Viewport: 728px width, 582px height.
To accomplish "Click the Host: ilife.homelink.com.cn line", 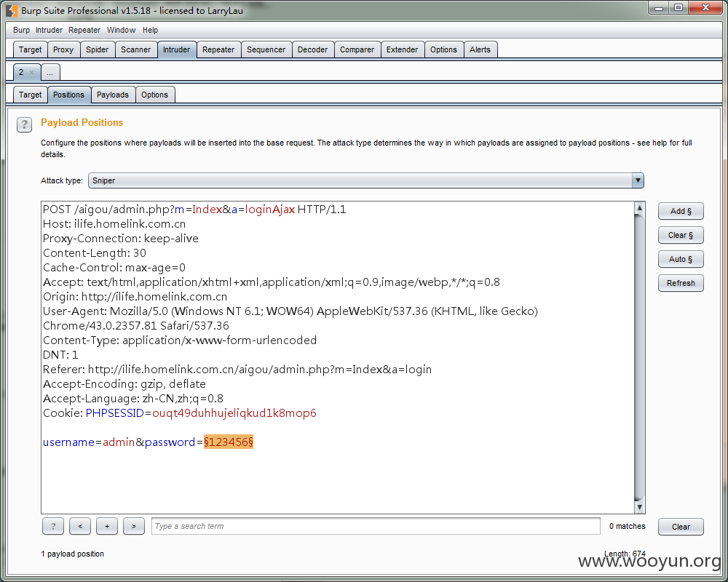I will click(114, 223).
